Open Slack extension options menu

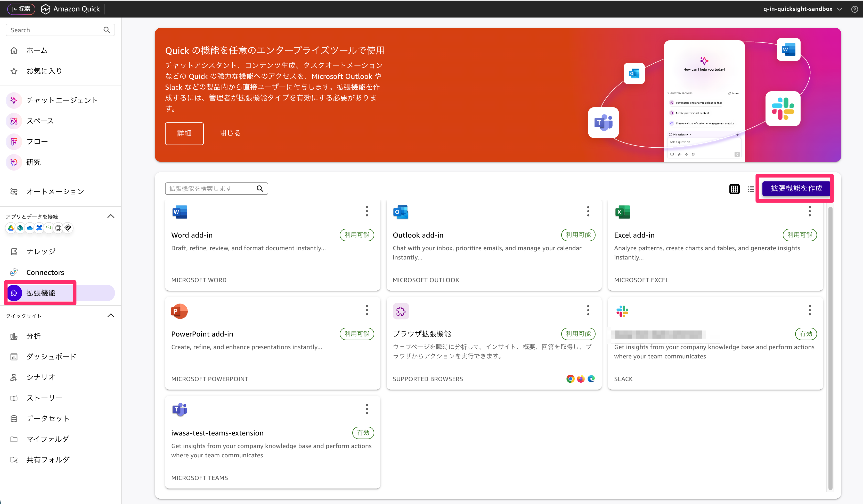click(810, 310)
